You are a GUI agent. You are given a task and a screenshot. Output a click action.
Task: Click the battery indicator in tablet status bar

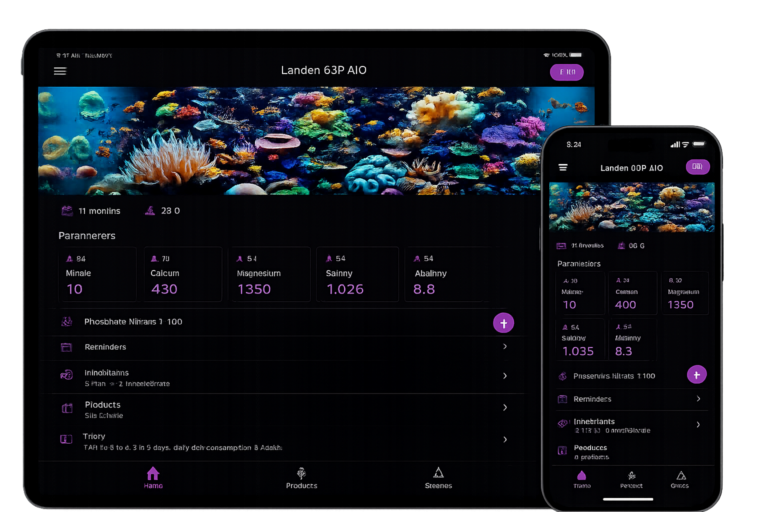click(x=576, y=55)
